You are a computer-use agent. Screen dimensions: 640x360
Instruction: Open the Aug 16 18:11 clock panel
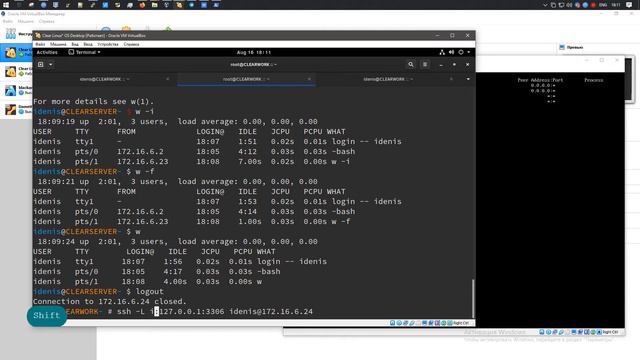pos(253,52)
